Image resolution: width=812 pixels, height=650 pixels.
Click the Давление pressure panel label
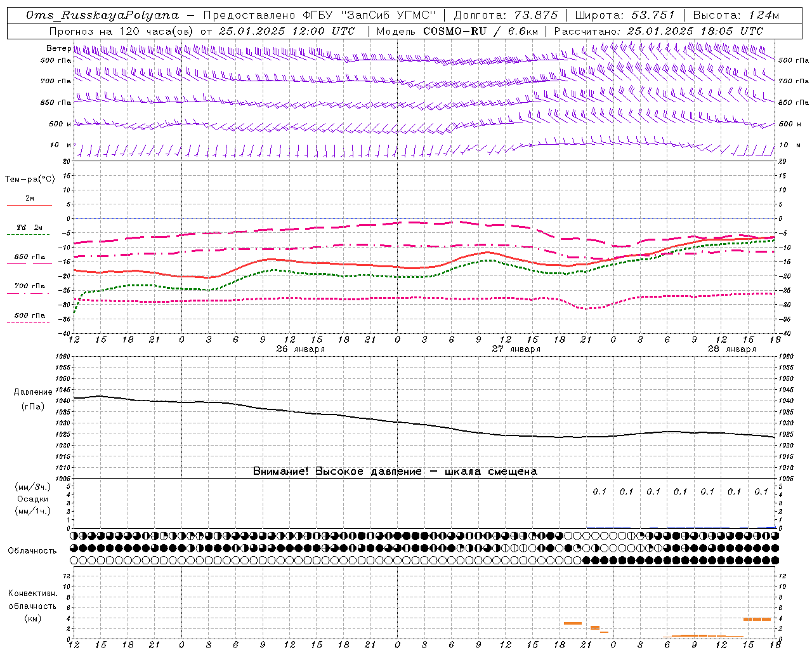click(33, 392)
